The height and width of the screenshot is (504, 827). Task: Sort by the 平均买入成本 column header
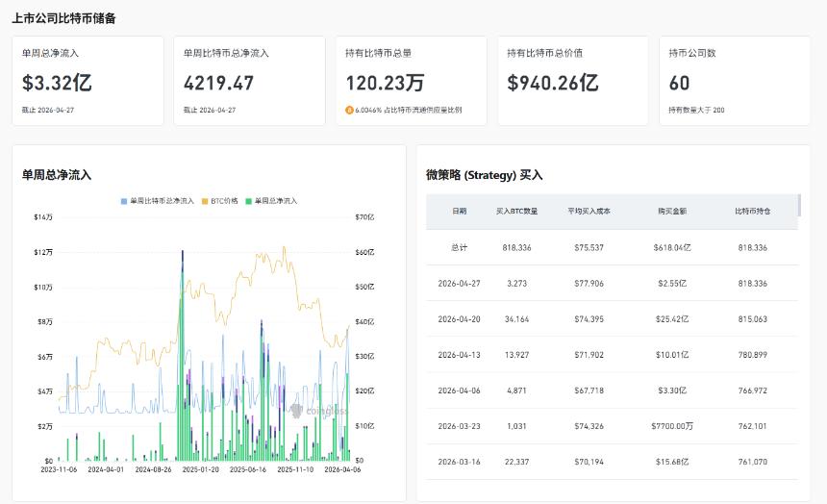[x=589, y=211]
